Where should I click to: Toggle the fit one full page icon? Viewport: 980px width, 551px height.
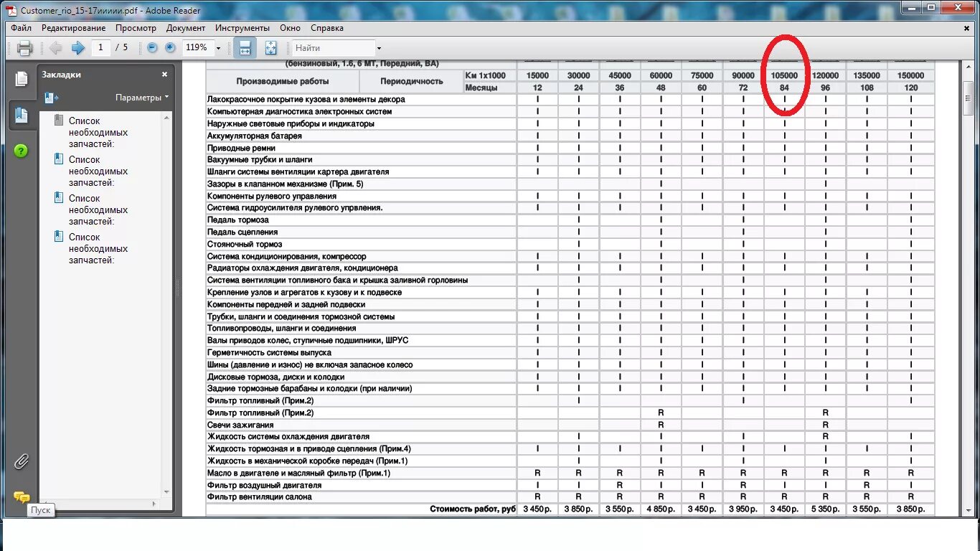270,48
